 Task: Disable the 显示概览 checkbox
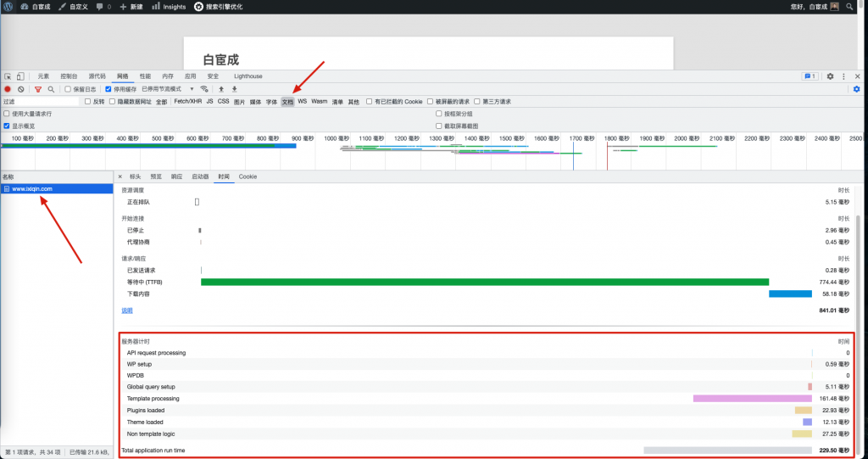[7, 126]
